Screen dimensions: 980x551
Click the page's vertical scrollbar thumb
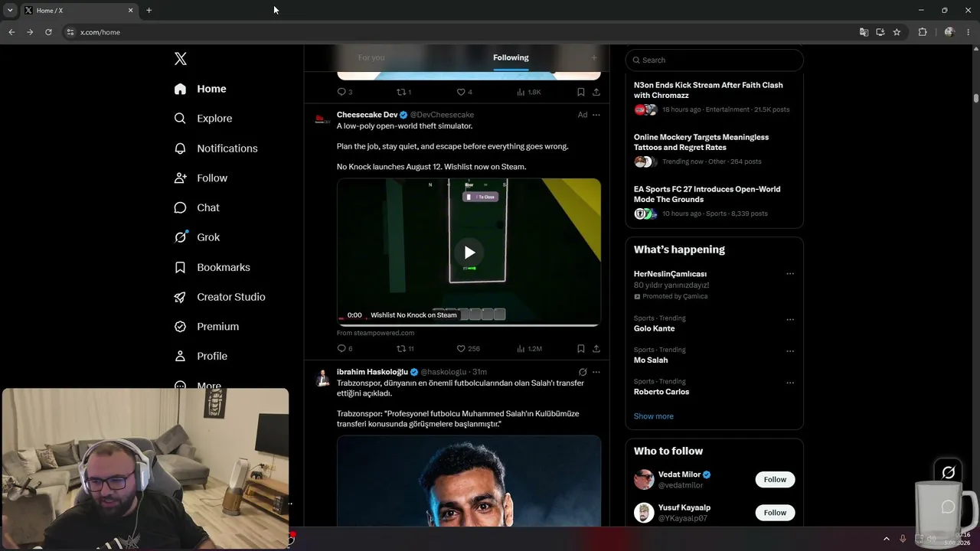pyautogui.click(x=976, y=98)
